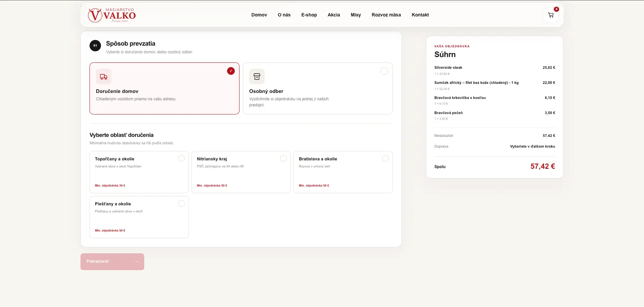Click the Súhrn heading

[445, 54]
